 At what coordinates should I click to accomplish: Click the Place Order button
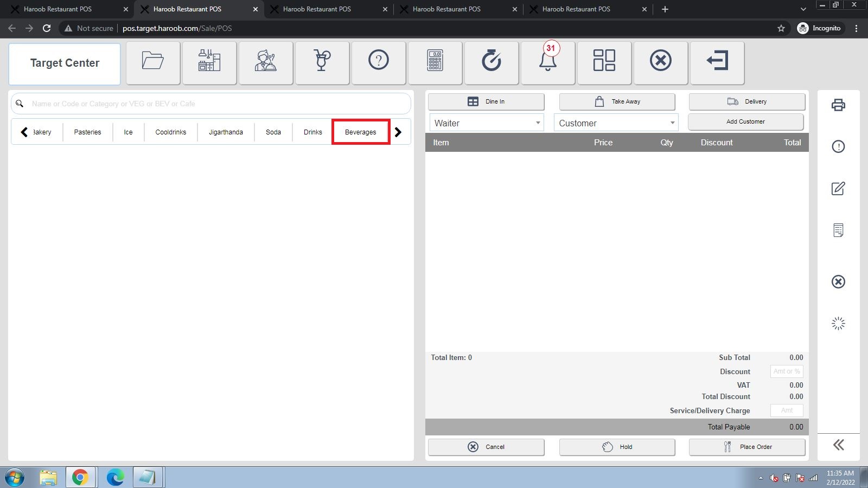tap(747, 447)
